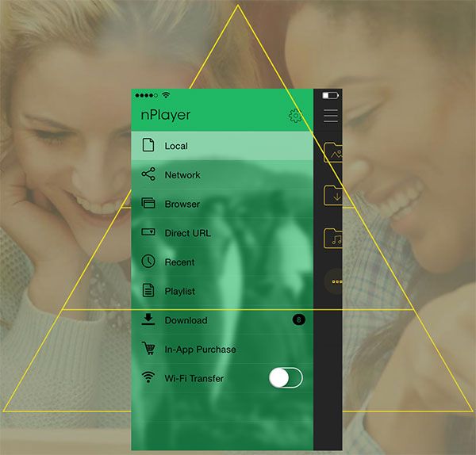Click the Wi-Fi Transfer signal icon

coord(148,377)
